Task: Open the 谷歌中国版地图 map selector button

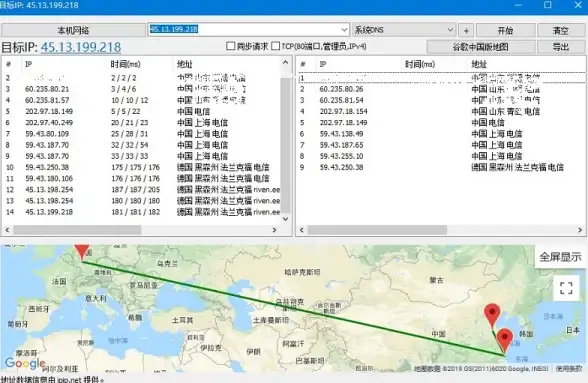Action: pyautogui.click(x=480, y=47)
